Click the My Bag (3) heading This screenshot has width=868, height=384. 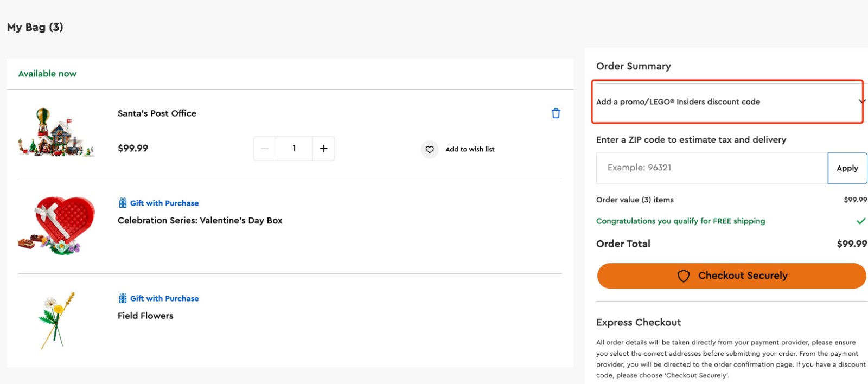pos(35,27)
